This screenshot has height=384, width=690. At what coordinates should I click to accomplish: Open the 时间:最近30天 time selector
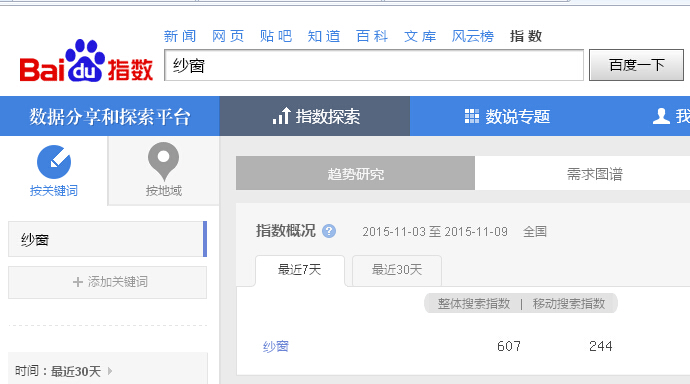[x=107, y=369]
